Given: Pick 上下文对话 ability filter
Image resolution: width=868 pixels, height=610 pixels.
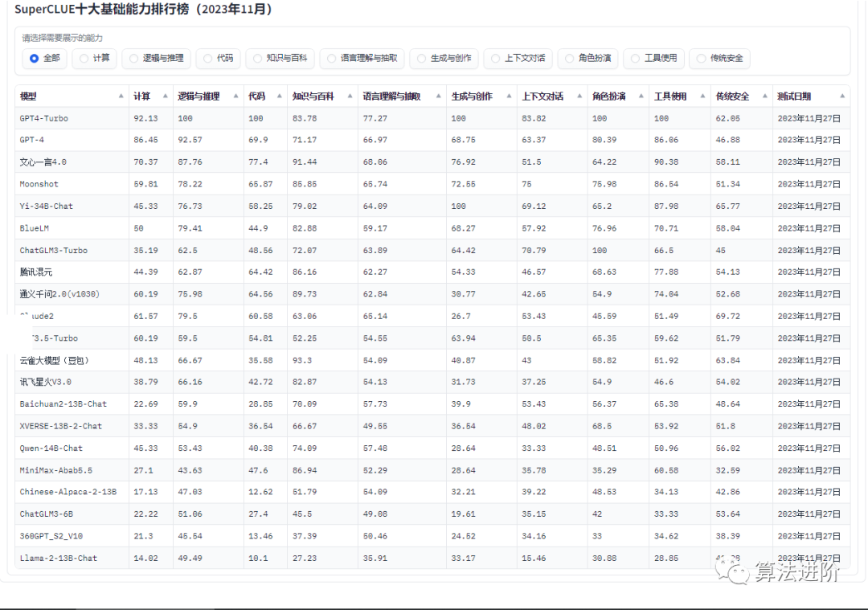Looking at the screenshot, I should pyautogui.click(x=518, y=58).
